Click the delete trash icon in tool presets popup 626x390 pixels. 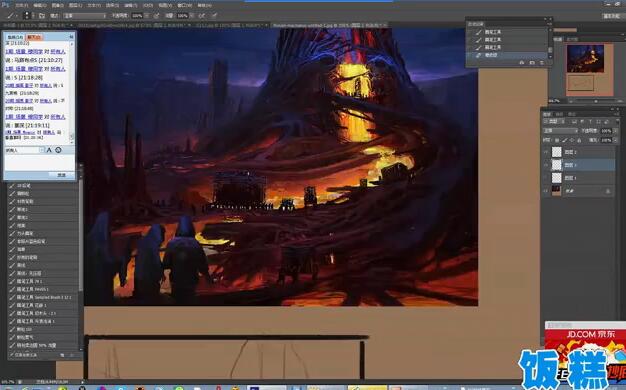[x=542, y=63]
